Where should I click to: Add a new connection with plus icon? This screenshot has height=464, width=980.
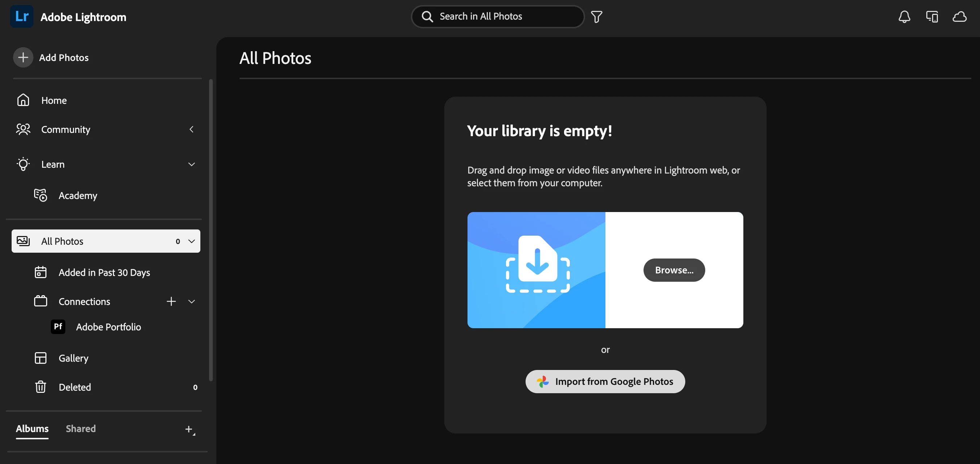(x=171, y=301)
